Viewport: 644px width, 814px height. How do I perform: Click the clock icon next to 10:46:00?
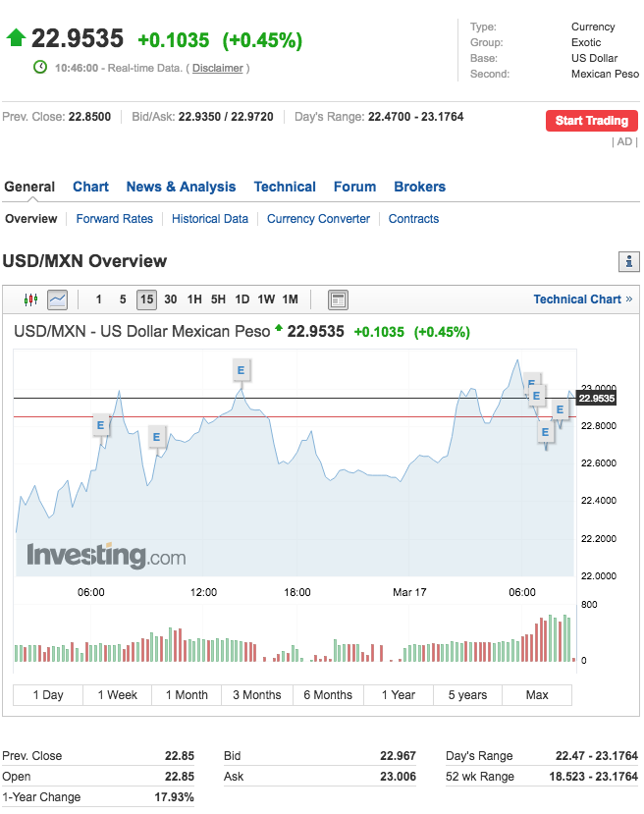click(x=40, y=68)
